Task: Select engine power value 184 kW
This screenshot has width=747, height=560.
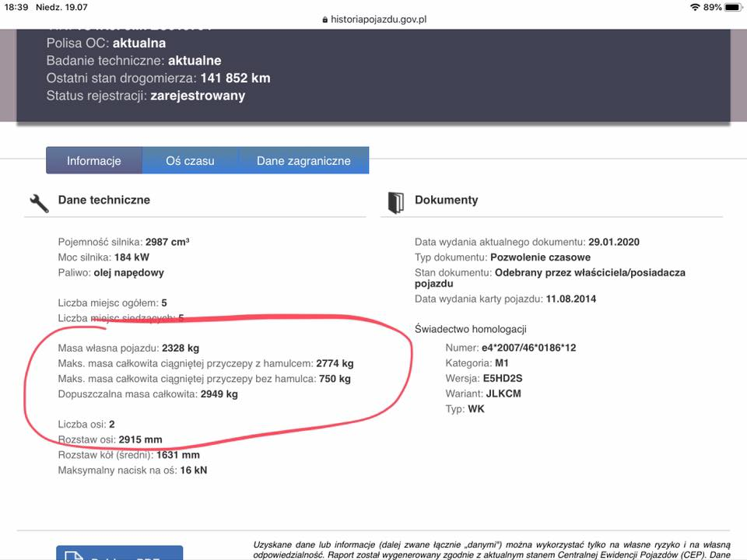Action: [132, 257]
